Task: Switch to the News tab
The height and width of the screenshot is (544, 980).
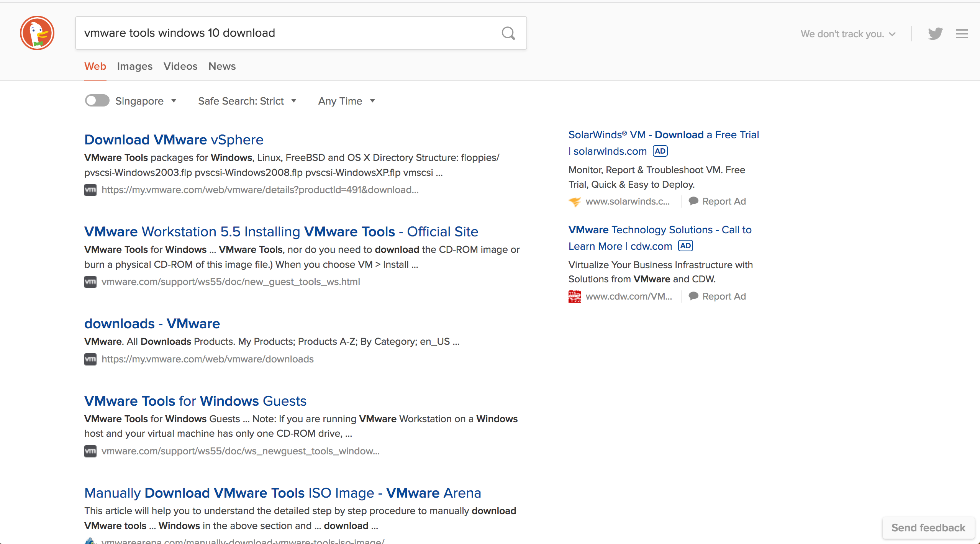Action: (x=222, y=66)
